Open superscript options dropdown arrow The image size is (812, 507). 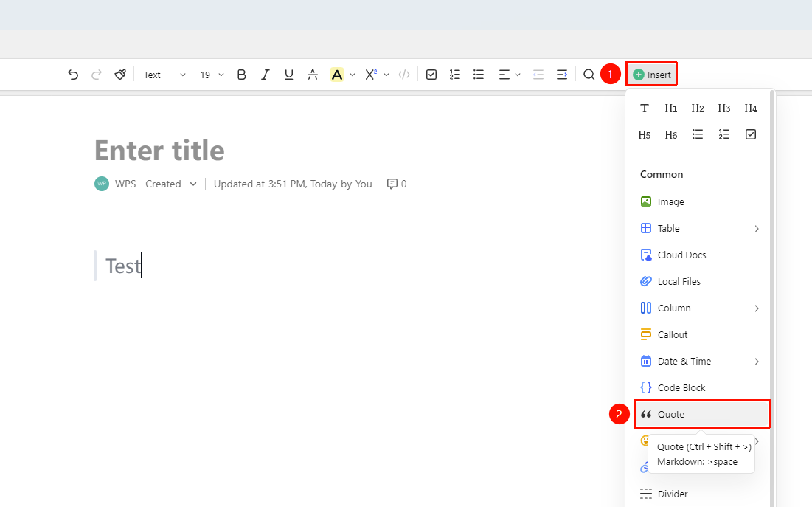386,75
